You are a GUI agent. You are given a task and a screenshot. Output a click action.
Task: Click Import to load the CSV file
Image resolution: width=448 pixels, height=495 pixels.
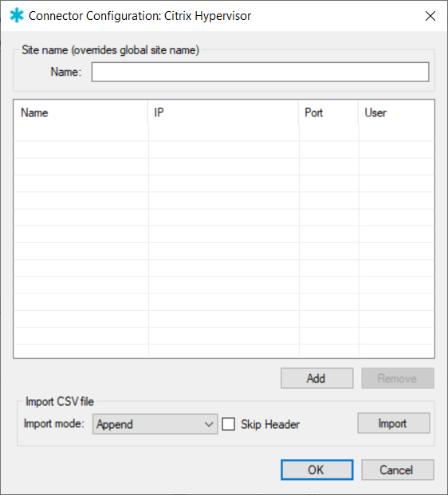tap(394, 423)
